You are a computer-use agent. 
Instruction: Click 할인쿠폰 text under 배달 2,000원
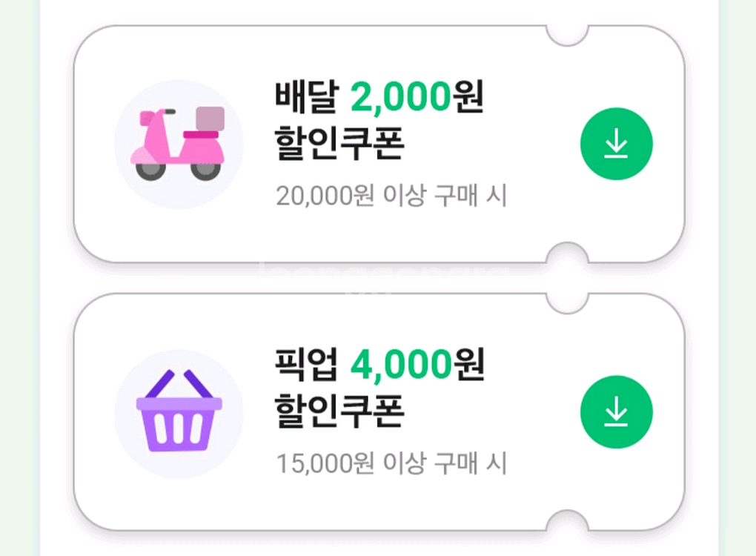(339, 144)
